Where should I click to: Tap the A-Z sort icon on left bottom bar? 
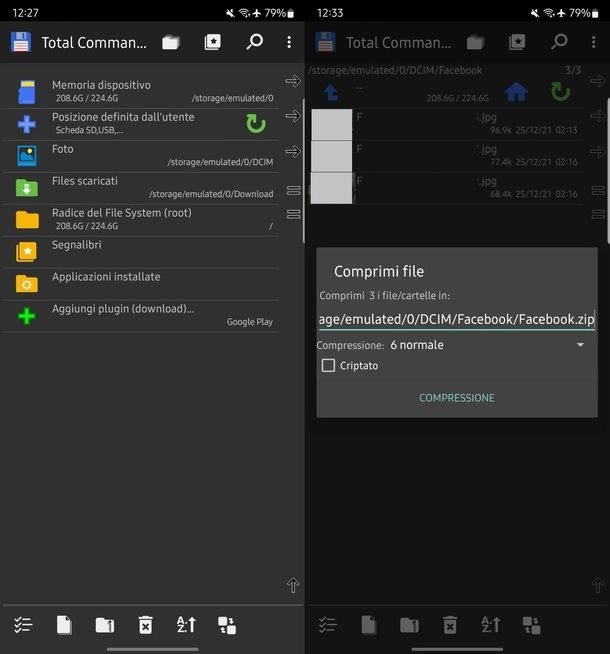[x=186, y=625]
